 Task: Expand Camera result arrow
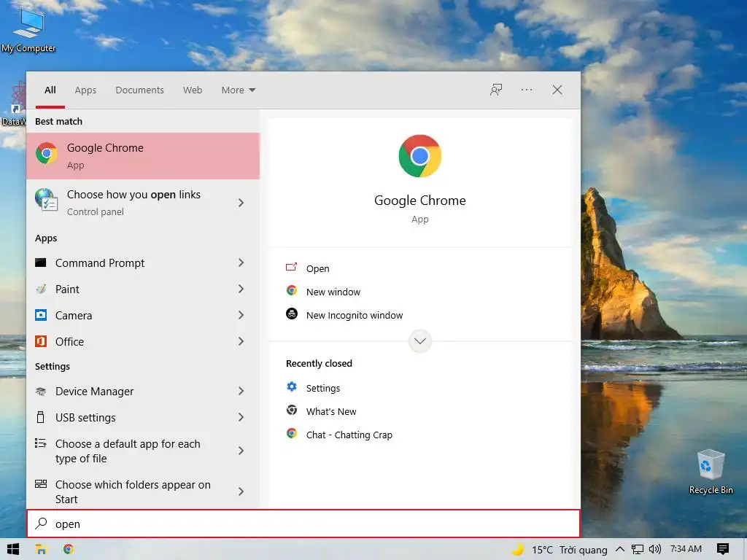241,315
